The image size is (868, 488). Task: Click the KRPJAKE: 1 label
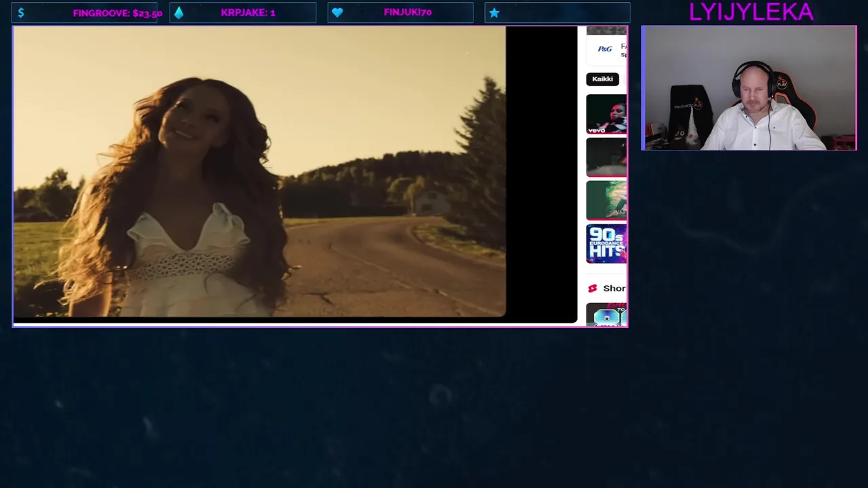[248, 13]
